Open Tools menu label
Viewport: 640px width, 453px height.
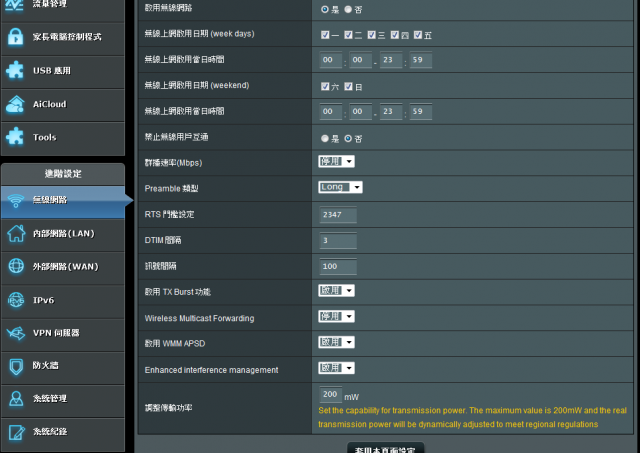[x=44, y=137]
